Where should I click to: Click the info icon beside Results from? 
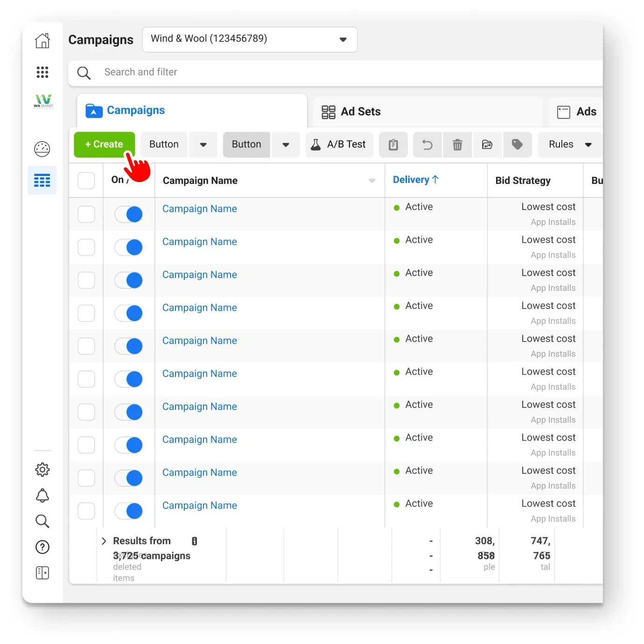click(195, 541)
